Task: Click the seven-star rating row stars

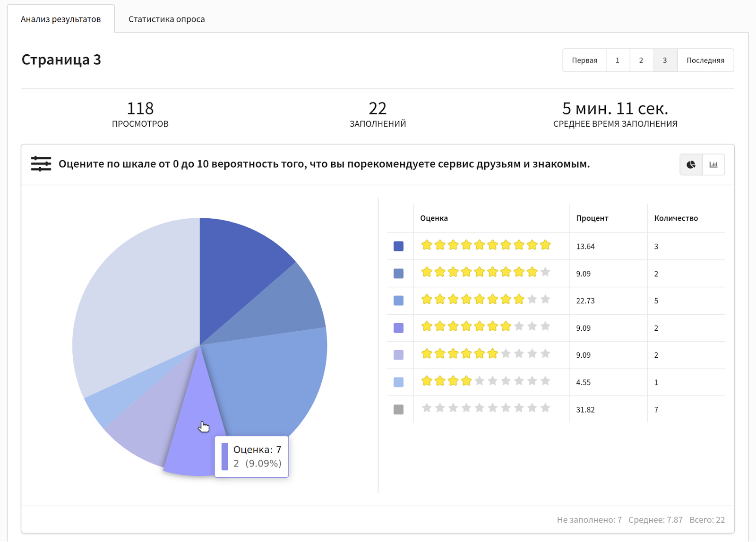Action: (x=486, y=326)
